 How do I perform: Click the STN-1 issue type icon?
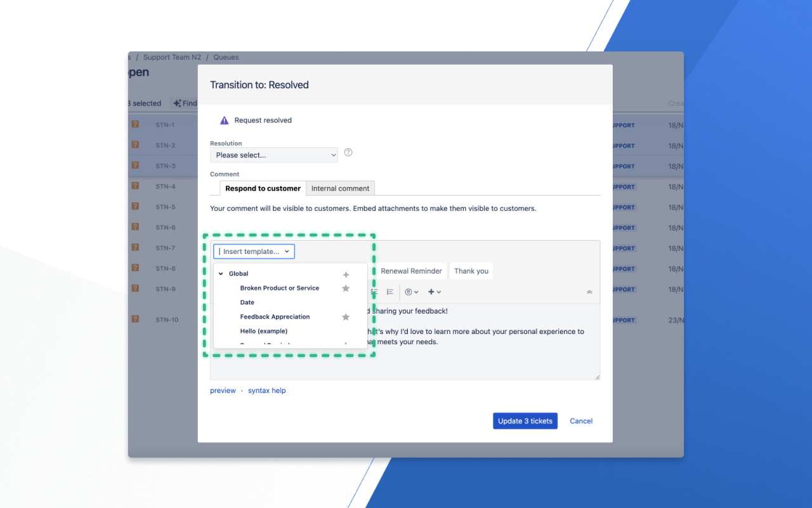pos(135,124)
